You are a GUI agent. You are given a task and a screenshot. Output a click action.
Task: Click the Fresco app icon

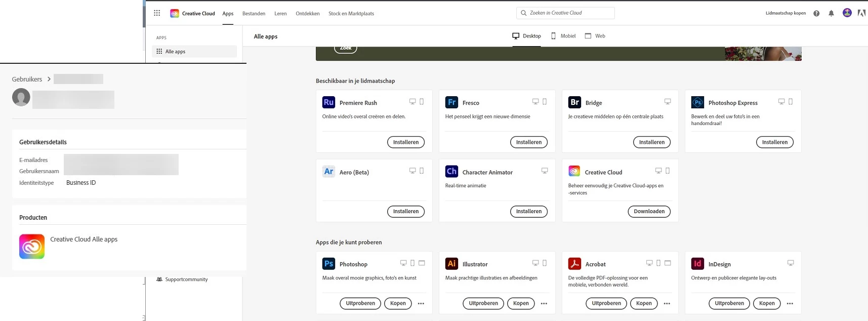coord(451,102)
